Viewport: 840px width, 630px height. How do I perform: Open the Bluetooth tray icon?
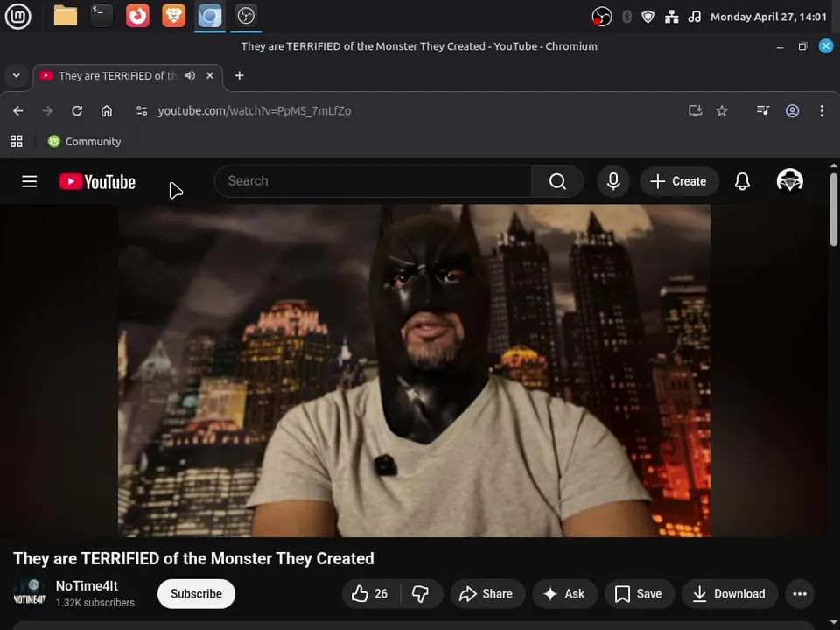pos(626,17)
